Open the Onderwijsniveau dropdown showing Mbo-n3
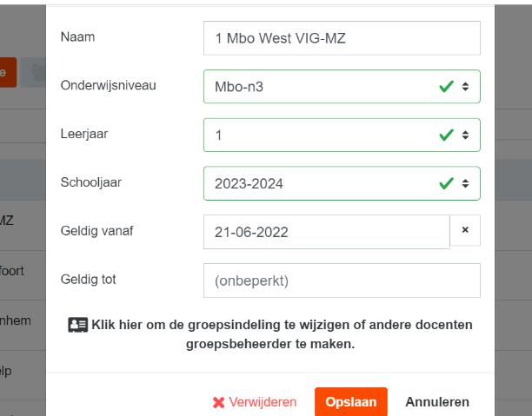 (x=330, y=87)
